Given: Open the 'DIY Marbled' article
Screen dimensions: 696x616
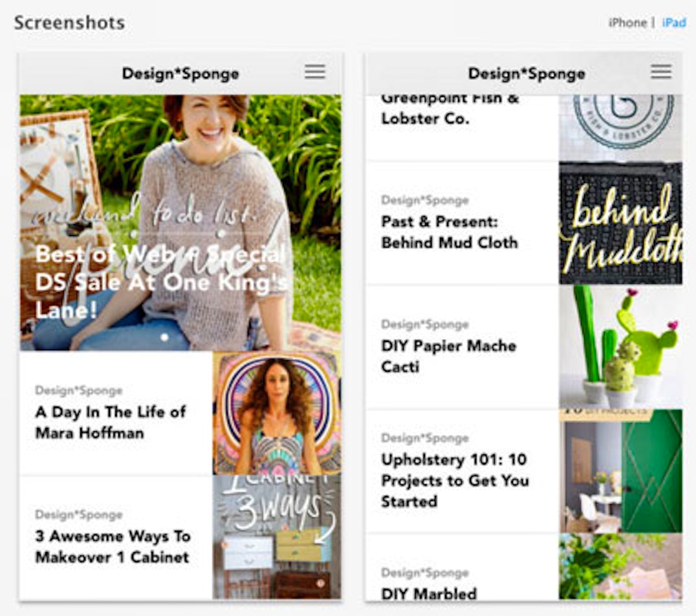Looking at the screenshot, I should click(x=429, y=593).
